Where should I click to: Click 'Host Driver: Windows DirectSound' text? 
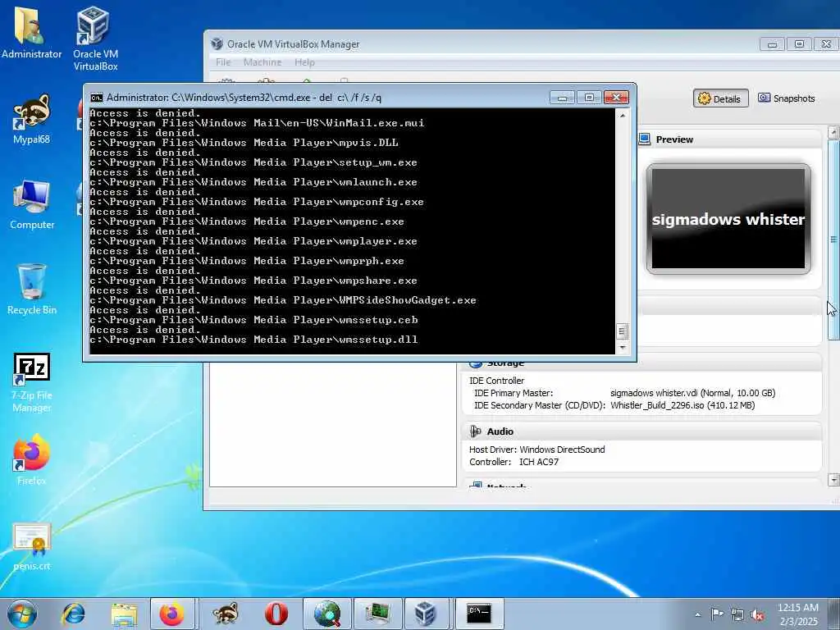pos(536,450)
